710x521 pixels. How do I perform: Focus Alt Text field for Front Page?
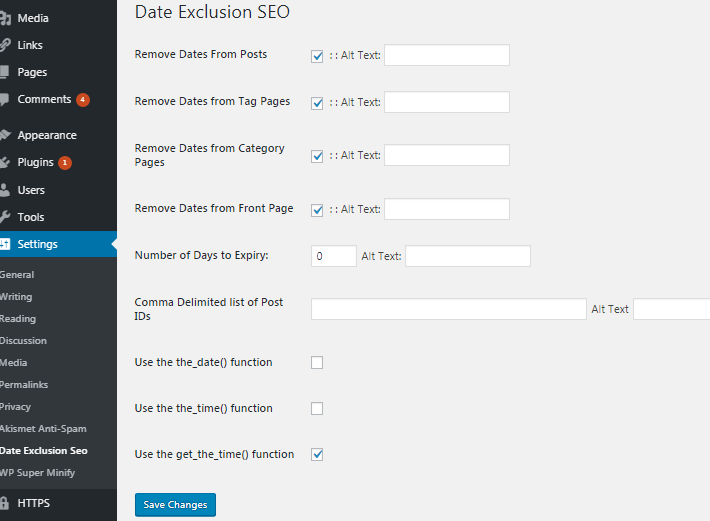click(447, 209)
